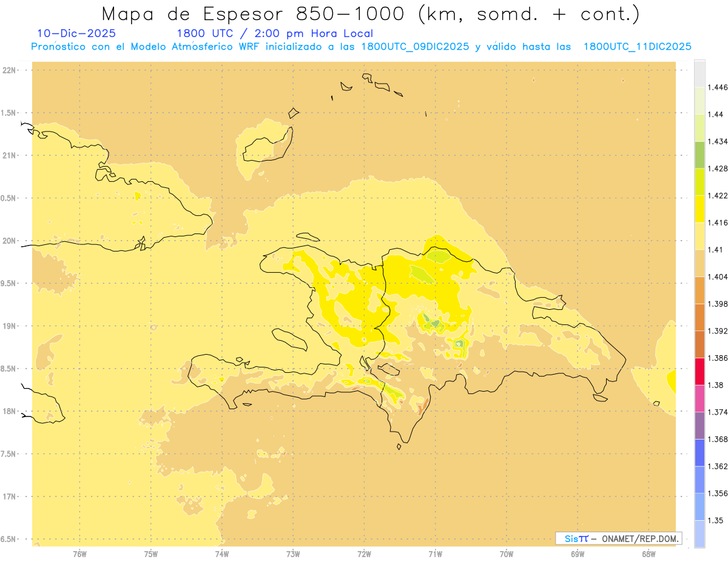Click the '69W' longitude label
Screen dimensions: 728x562
point(578,553)
